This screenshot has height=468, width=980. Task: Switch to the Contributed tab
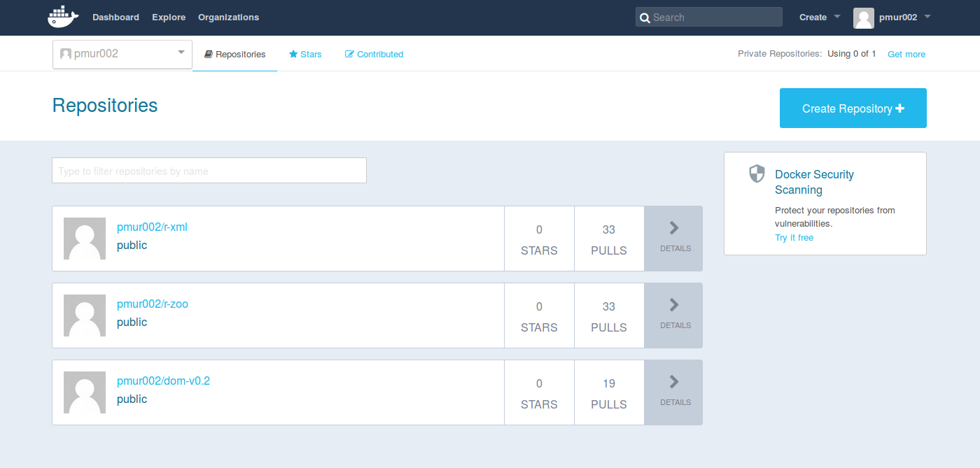[x=374, y=54]
